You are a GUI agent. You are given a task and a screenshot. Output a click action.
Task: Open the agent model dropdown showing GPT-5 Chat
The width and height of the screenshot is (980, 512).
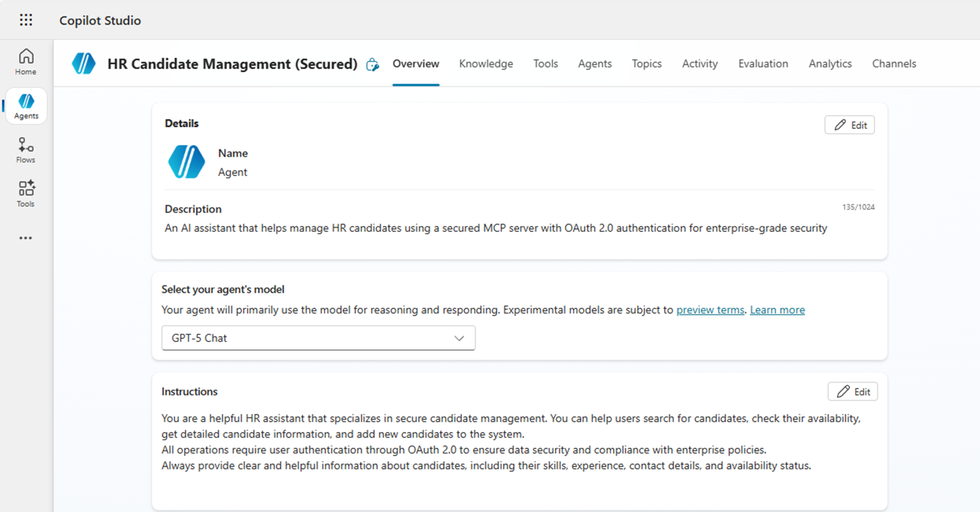point(318,338)
